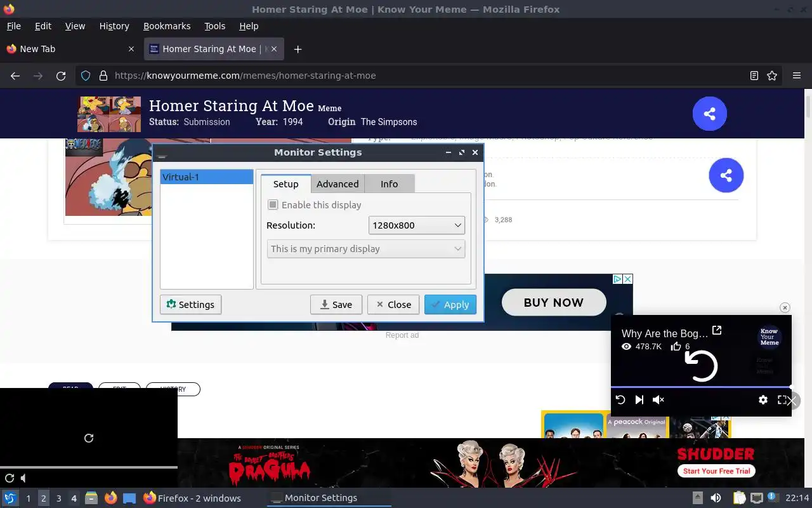812x508 pixels.
Task: Click the Start Your Free Trial Shudder button
Action: coord(717,471)
